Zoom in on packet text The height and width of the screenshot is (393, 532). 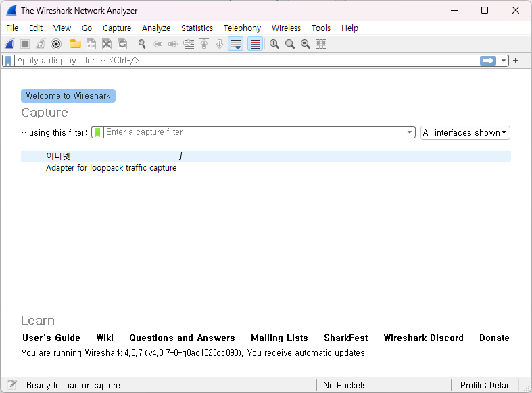click(x=274, y=44)
